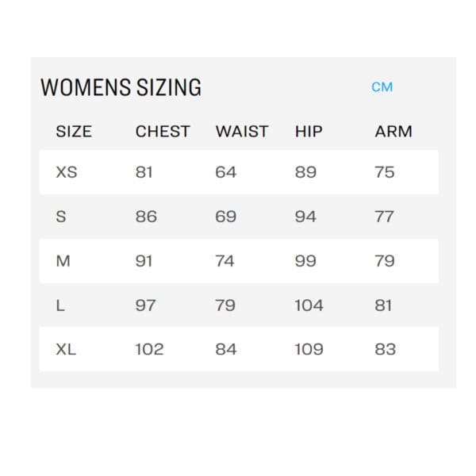Click M hip value 99

[305, 261]
